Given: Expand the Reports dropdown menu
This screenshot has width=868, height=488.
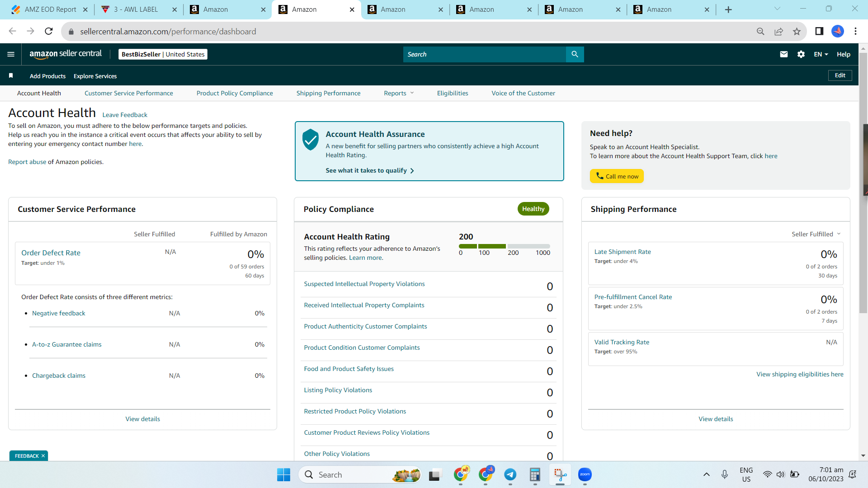Looking at the screenshot, I should (399, 93).
